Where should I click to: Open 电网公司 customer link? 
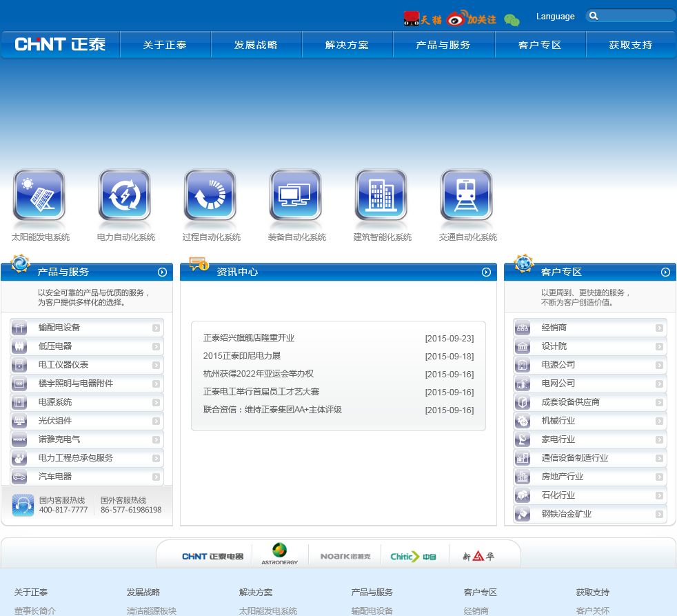558,384
